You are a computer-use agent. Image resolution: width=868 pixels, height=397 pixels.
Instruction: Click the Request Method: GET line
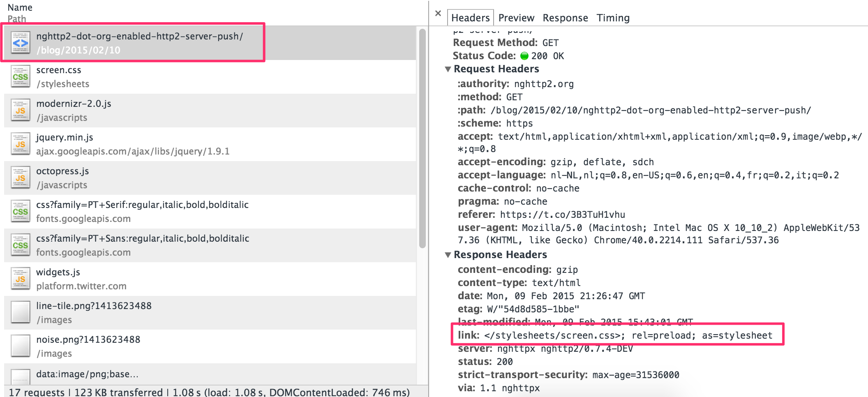point(506,43)
